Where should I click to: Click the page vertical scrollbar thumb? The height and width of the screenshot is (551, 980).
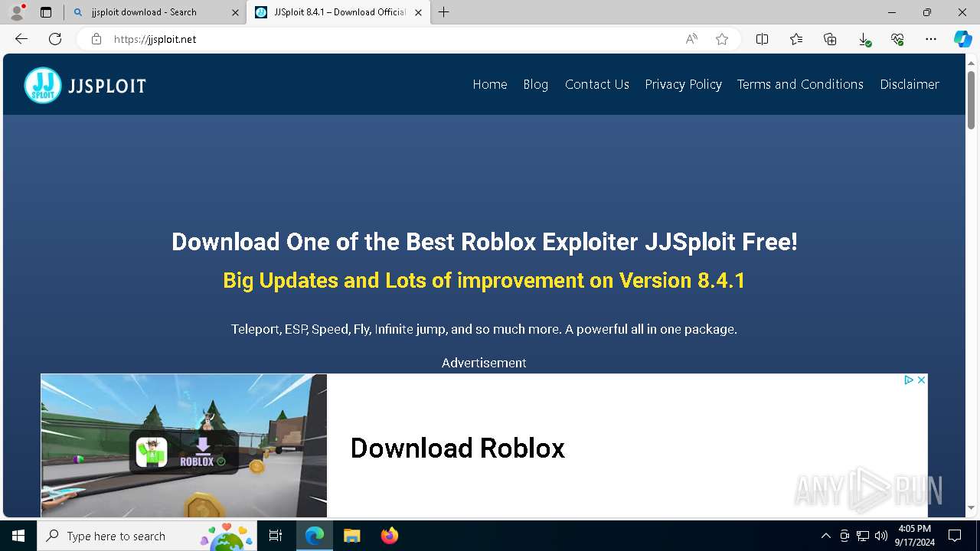point(971,99)
